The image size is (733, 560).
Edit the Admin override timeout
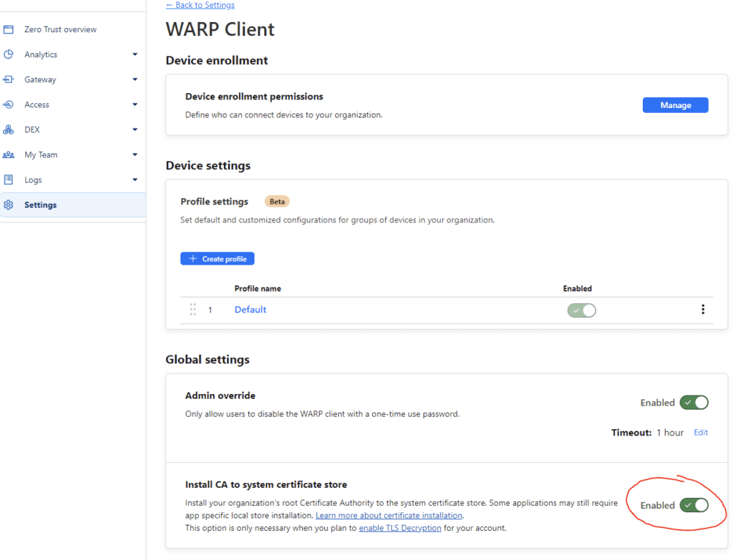(x=700, y=433)
